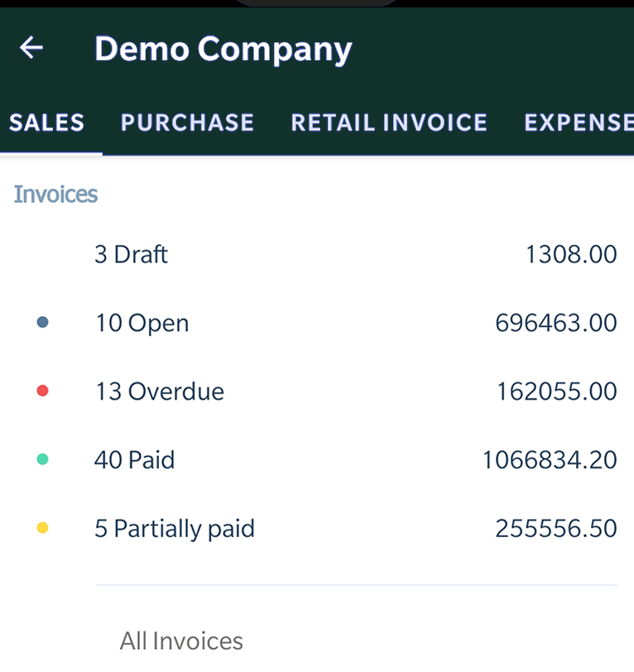Screen dimensions: 634x672
Task: Switch to the SALES tab
Action: coord(47,122)
